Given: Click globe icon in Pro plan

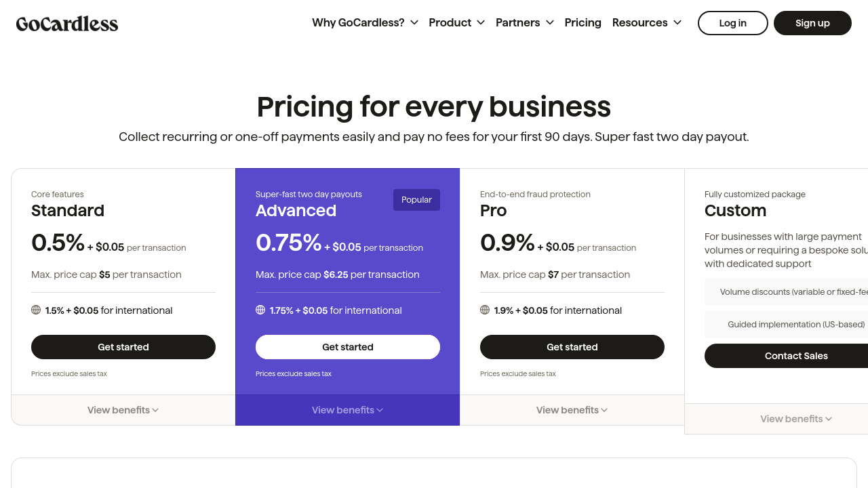Looking at the screenshot, I should click(485, 310).
